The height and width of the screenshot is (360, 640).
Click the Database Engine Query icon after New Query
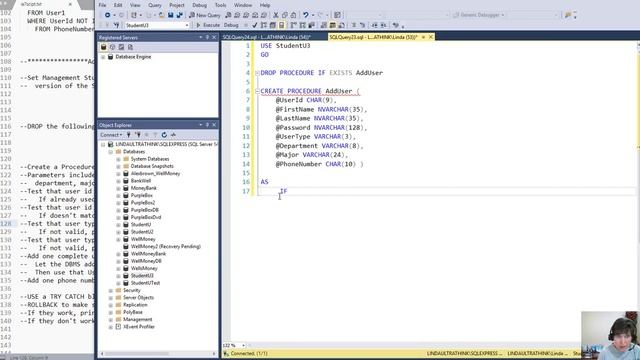[x=228, y=15]
